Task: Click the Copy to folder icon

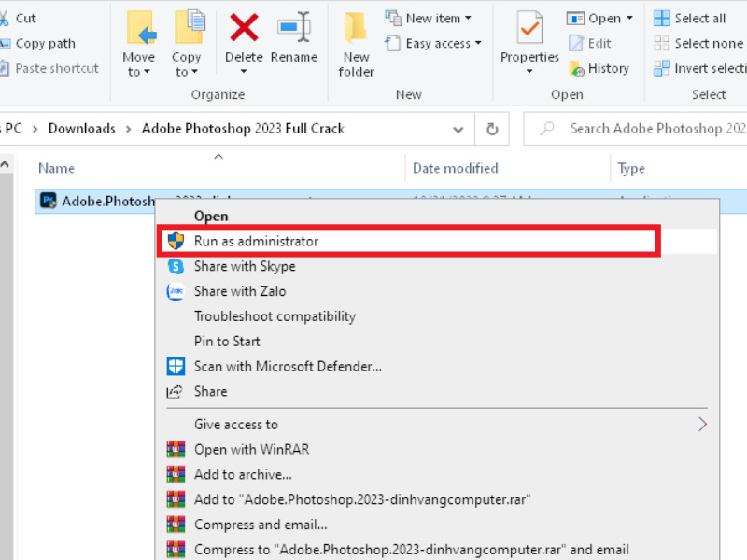Action: (x=190, y=28)
